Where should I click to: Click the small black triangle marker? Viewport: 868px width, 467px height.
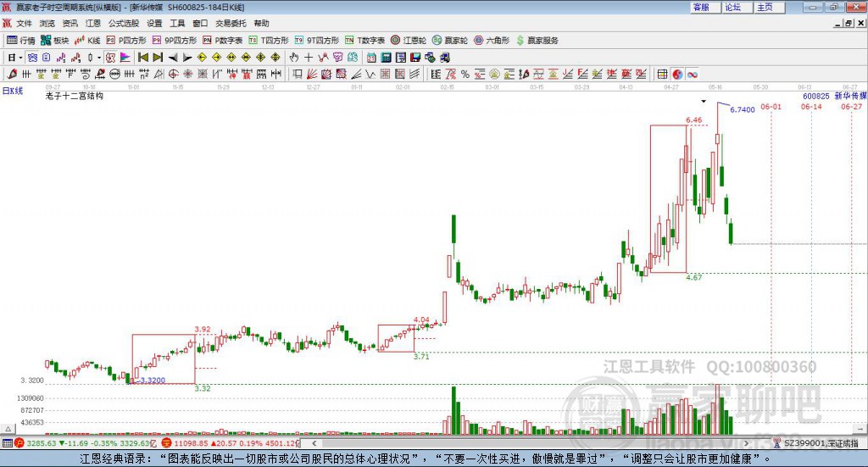(704, 101)
